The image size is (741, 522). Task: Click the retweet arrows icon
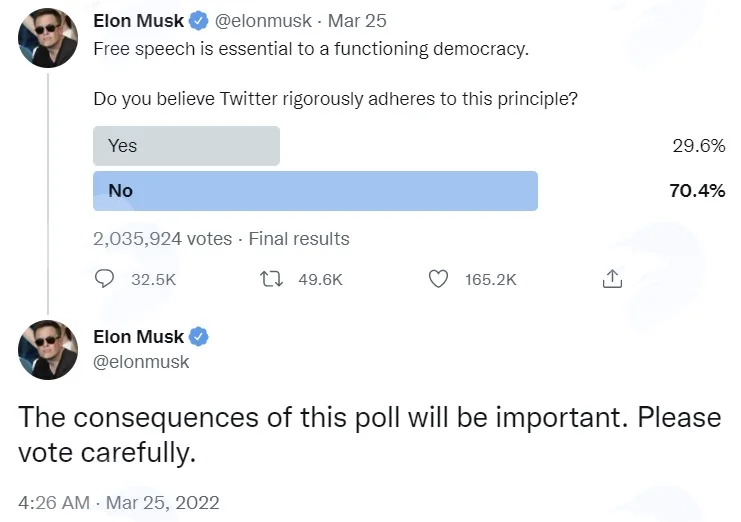pos(272,279)
